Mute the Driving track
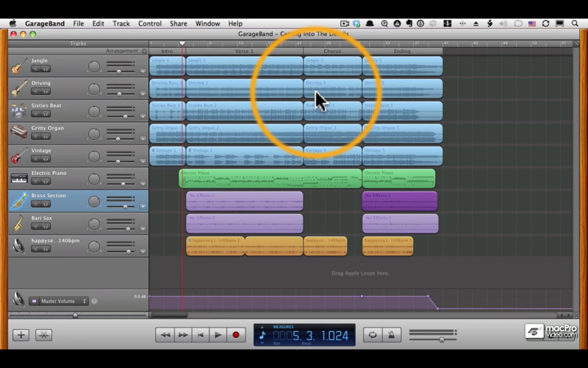Image resolution: width=588 pixels, height=368 pixels. pos(35,93)
